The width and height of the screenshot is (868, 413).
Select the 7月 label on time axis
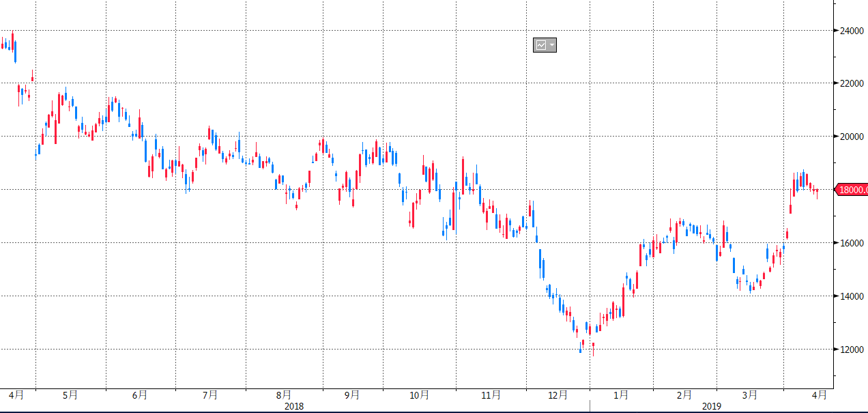[210, 395]
